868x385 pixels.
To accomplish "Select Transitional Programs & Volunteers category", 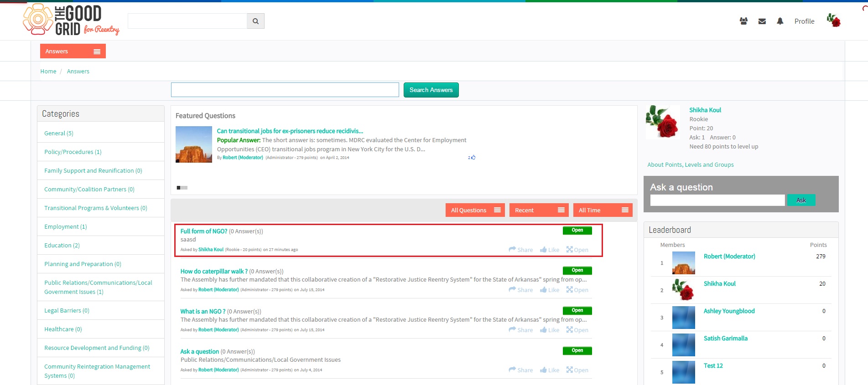I will 96,208.
